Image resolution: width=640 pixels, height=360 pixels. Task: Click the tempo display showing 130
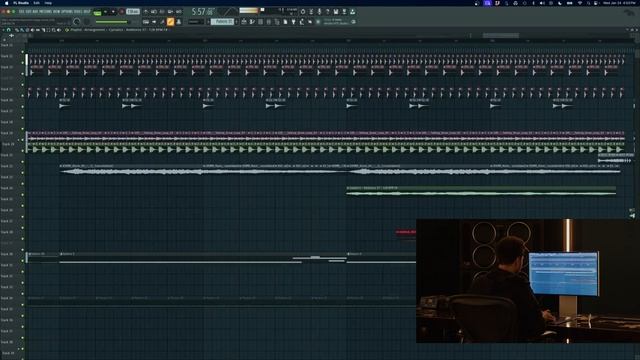[x=133, y=12]
